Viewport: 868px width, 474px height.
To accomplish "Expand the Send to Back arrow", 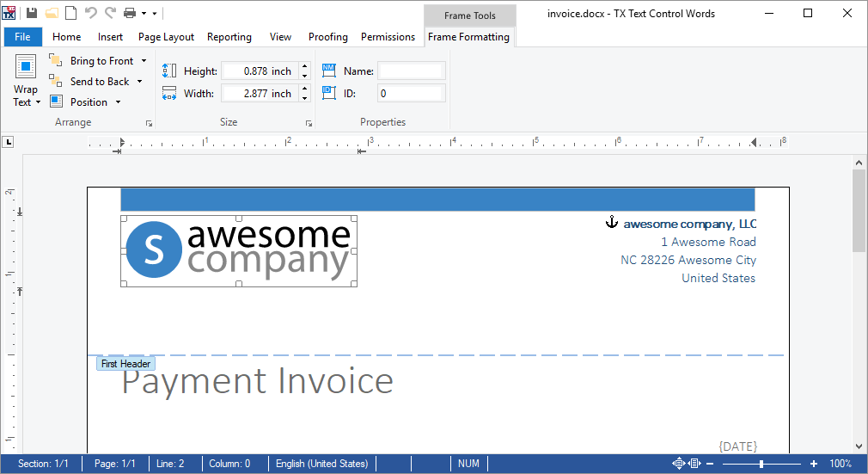I will pyautogui.click(x=139, y=82).
